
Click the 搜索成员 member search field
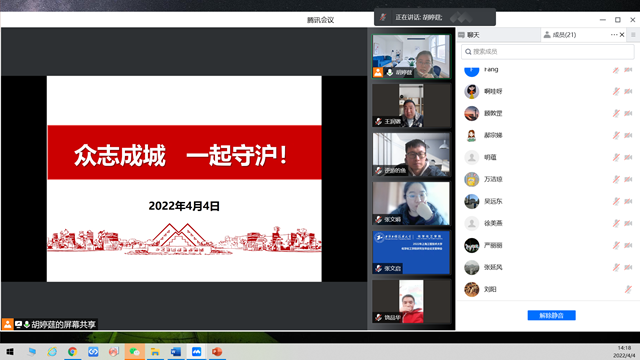tap(547, 52)
